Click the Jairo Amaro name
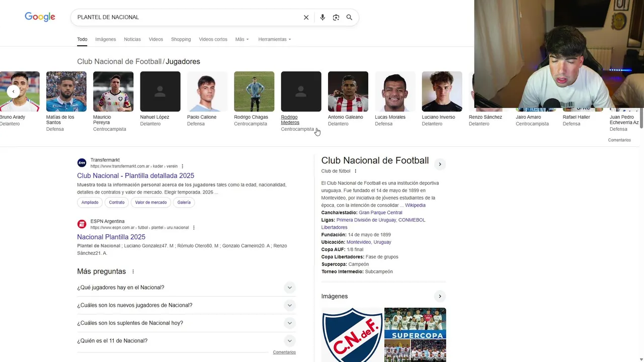 pyautogui.click(x=528, y=117)
